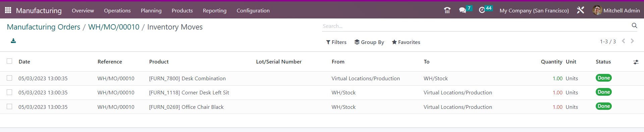Open My Company (San Francisco) switcher

pos(534,11)
